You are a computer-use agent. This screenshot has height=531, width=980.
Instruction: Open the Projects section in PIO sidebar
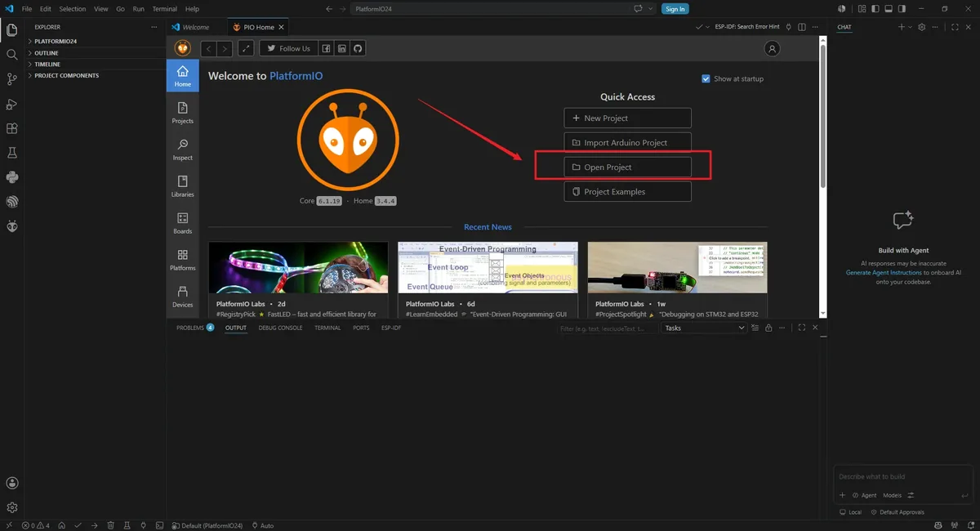[x=183, y=113]
